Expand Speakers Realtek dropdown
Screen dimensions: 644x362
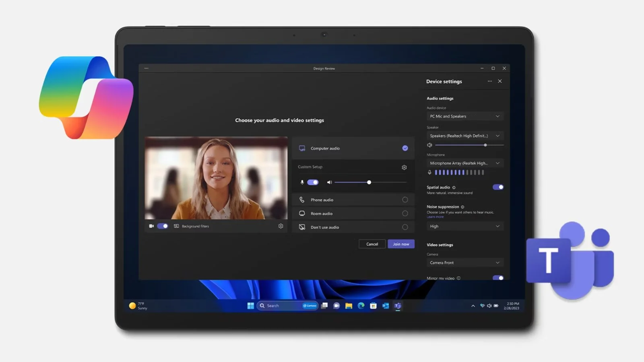465,136
